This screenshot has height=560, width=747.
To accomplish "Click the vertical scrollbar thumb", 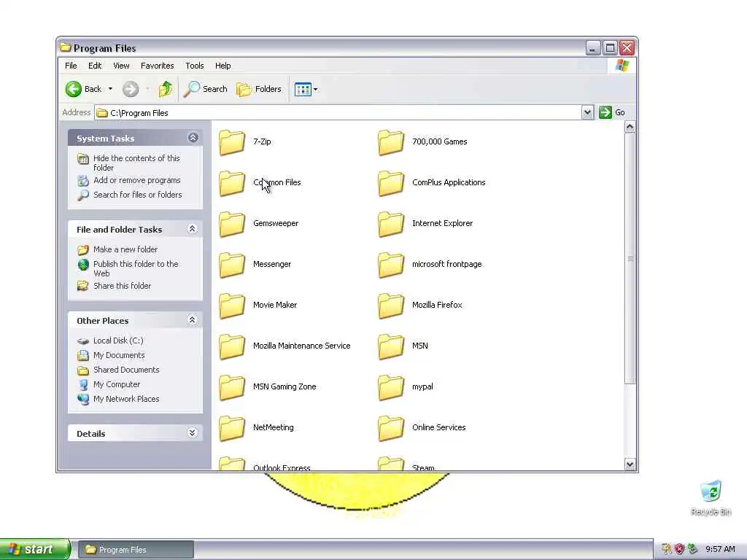I will pos(630,258).
